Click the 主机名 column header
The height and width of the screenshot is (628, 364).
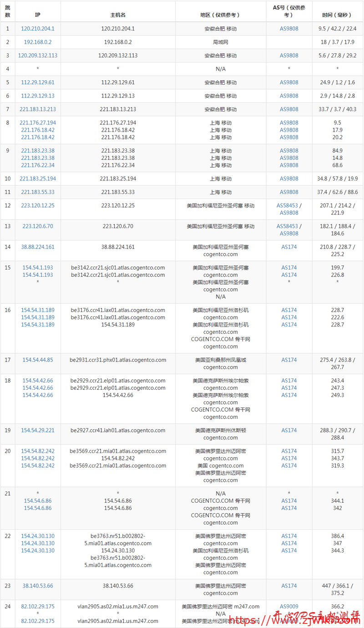(x=118, y=15)
